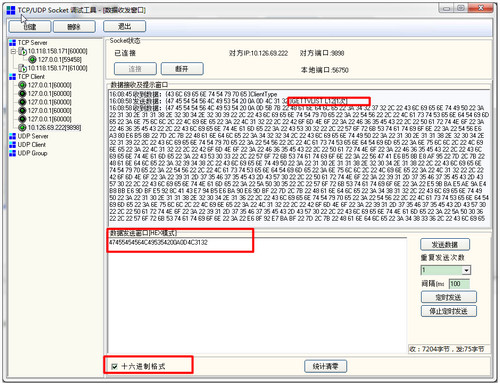Click the 断开 disconnect button
The height and width of the screenshot is (384, 500).
pyautogui.click(x=182, y=69)
